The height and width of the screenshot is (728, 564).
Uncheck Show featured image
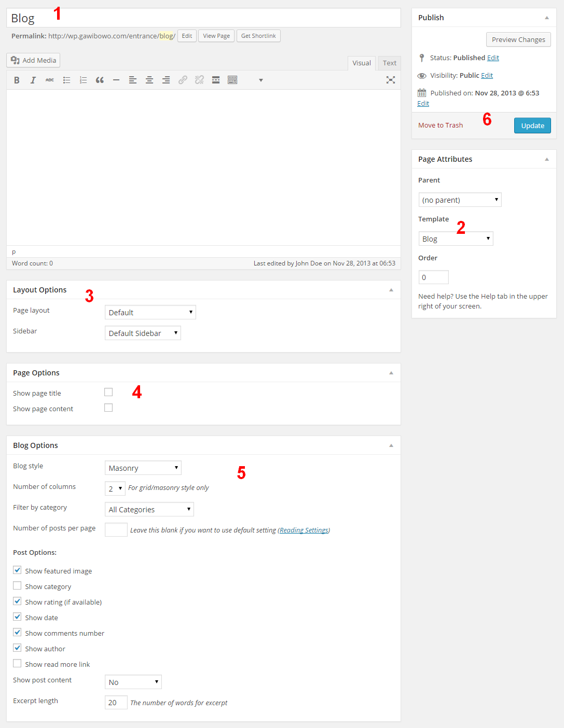click(x=18, y=570)
